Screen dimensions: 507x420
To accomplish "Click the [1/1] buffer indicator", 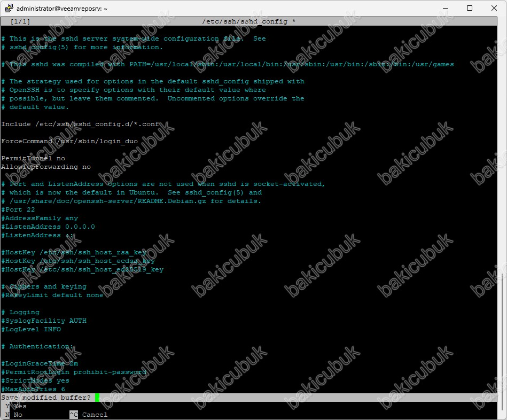I will coord(20,21).
